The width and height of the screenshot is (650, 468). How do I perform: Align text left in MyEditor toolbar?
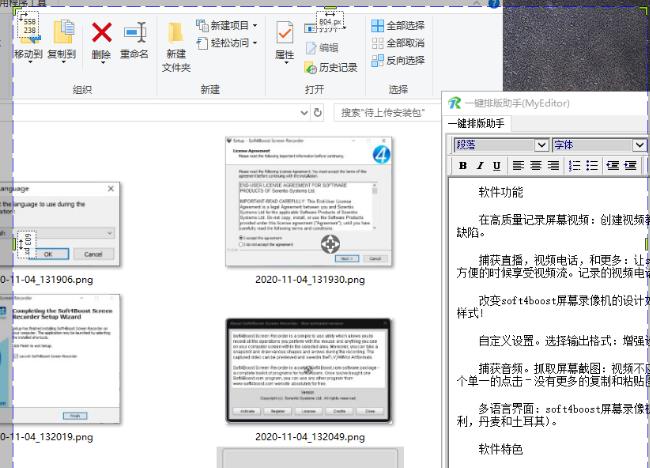[x=518, y=166]
